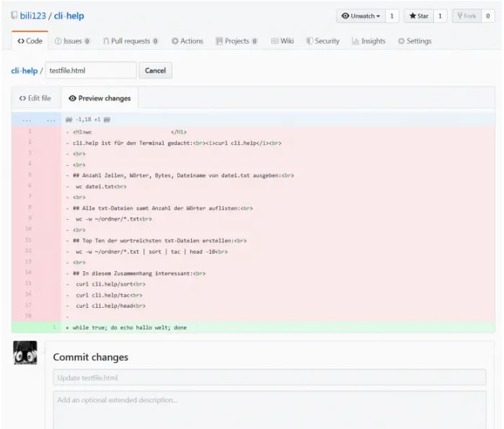Switch to the Edit file tab
Viewport: 504px width, 429px height.
pyautogui.click(x=35, y=98)
